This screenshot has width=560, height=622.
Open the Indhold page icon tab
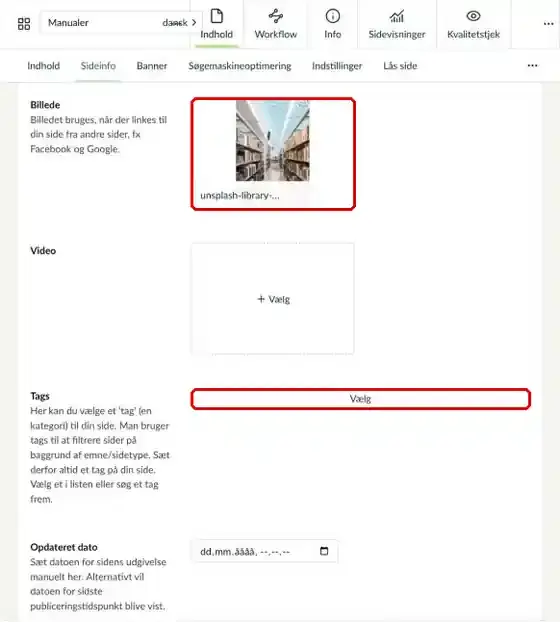pyautogui.click(x=217, y=24)
